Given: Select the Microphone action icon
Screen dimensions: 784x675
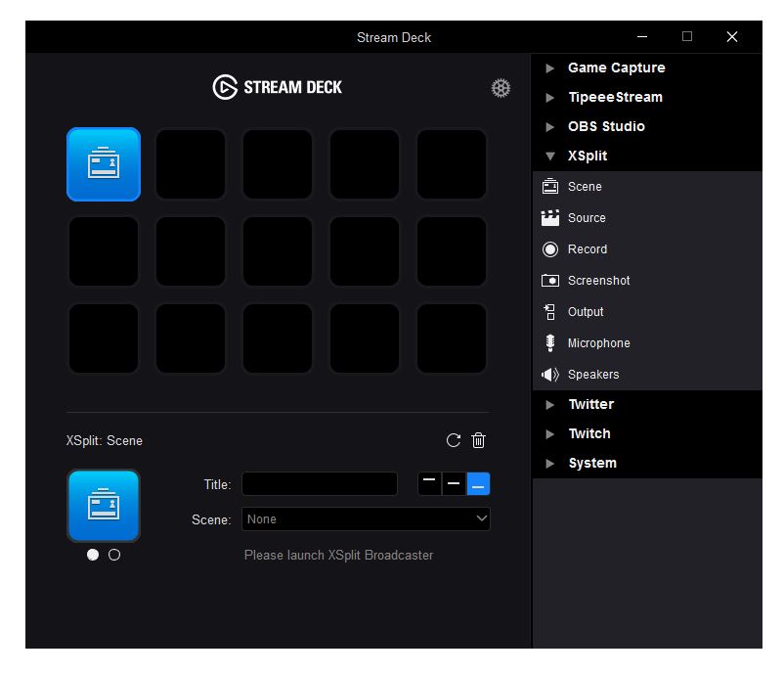Looking at the screenshot, I should [550, 343].
